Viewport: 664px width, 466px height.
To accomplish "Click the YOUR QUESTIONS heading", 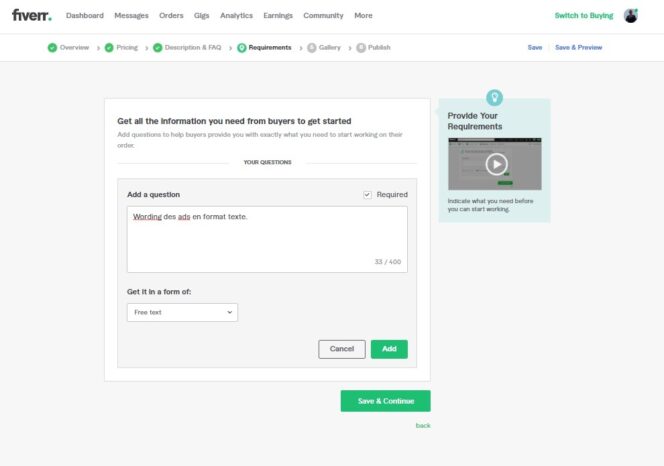I will [267, 162].
